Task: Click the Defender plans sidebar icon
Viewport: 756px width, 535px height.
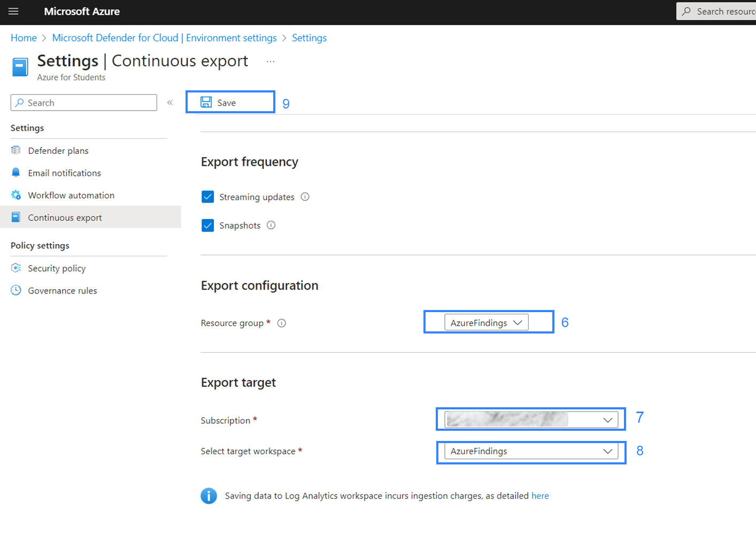Action: 16,150
